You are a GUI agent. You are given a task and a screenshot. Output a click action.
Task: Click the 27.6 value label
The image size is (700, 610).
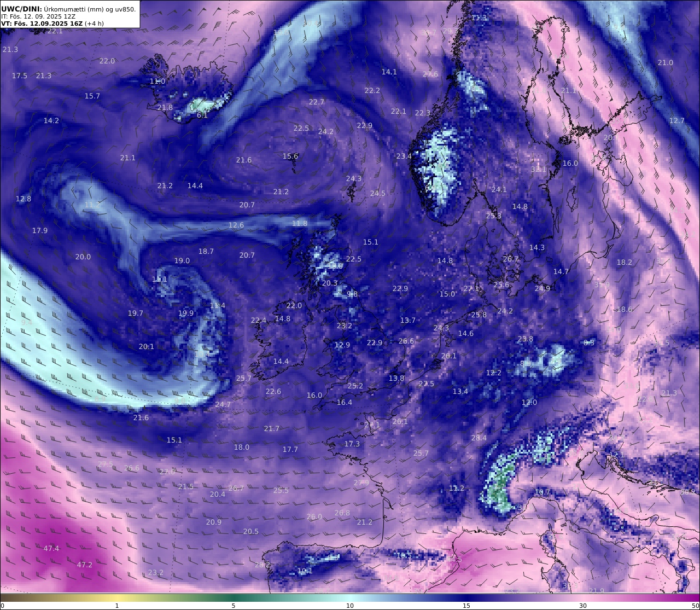click(430, 74)
